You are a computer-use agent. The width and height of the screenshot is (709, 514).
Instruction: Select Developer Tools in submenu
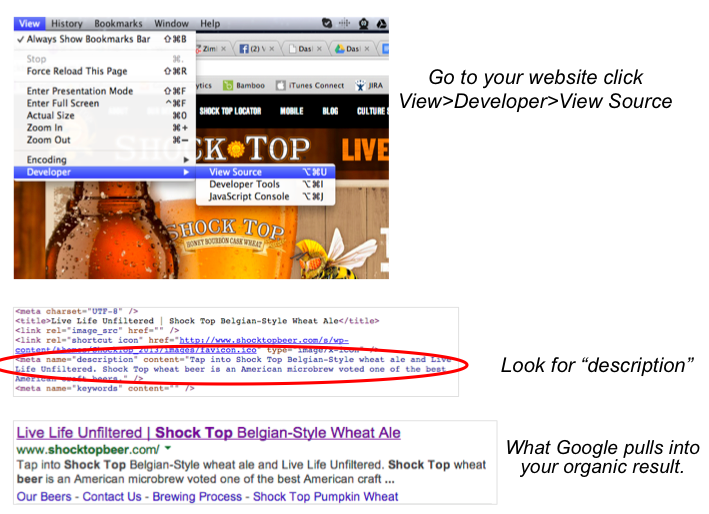(266, 184)
